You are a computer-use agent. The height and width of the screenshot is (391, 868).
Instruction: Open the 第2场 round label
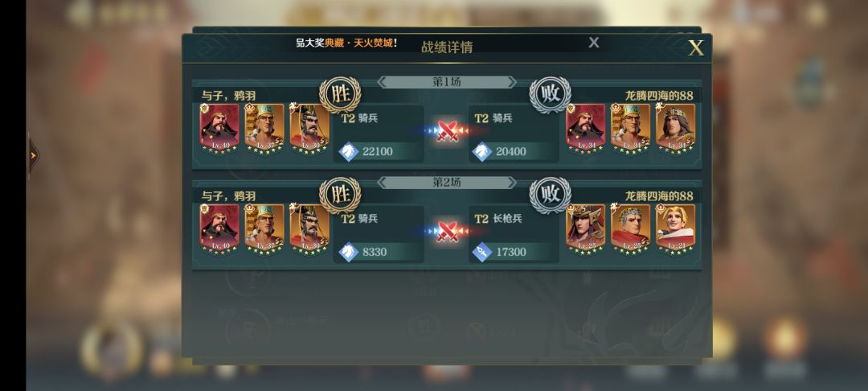point(446,182)
